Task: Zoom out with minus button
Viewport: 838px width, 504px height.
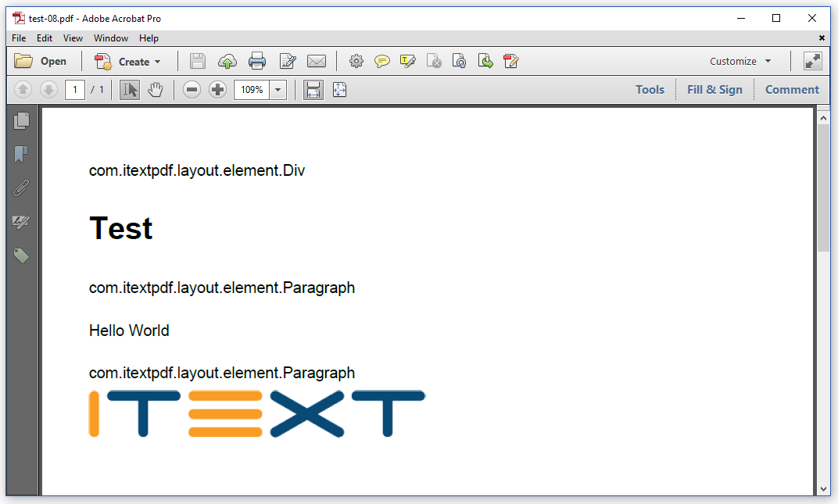Action: pos(192,90)
